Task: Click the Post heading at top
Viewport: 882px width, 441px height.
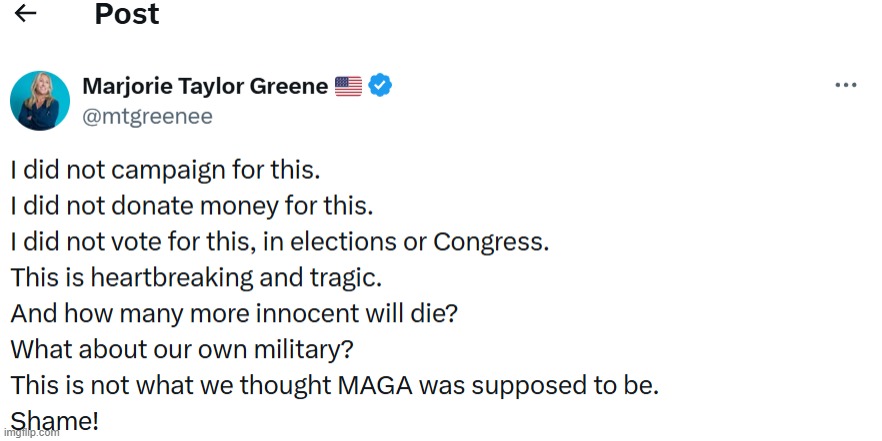Action: coord(127,15)
